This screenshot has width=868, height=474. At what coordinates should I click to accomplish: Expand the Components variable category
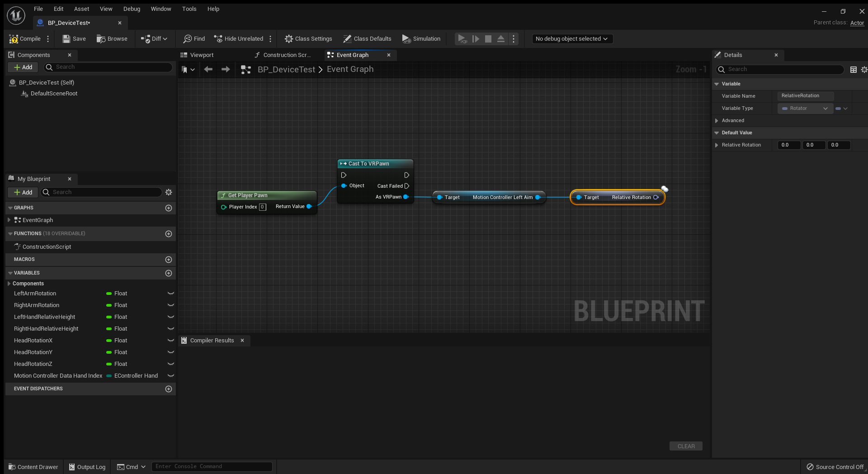tap(9, 284)
